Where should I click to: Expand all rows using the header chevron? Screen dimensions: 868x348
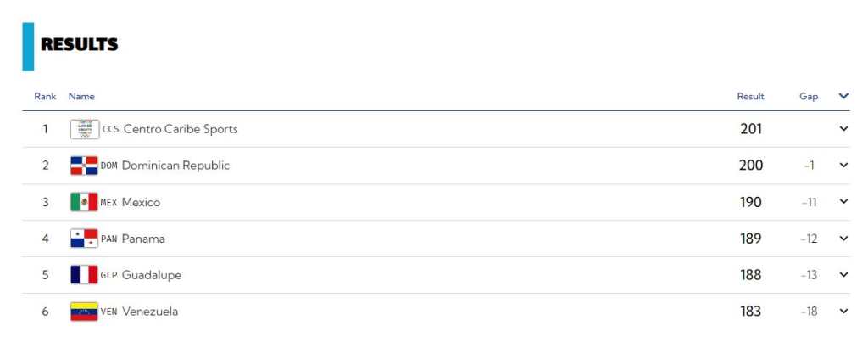click(x=843, y=96)
